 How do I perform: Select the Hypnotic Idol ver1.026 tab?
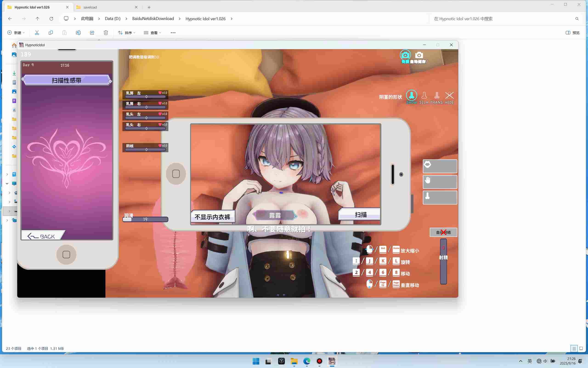38,7
